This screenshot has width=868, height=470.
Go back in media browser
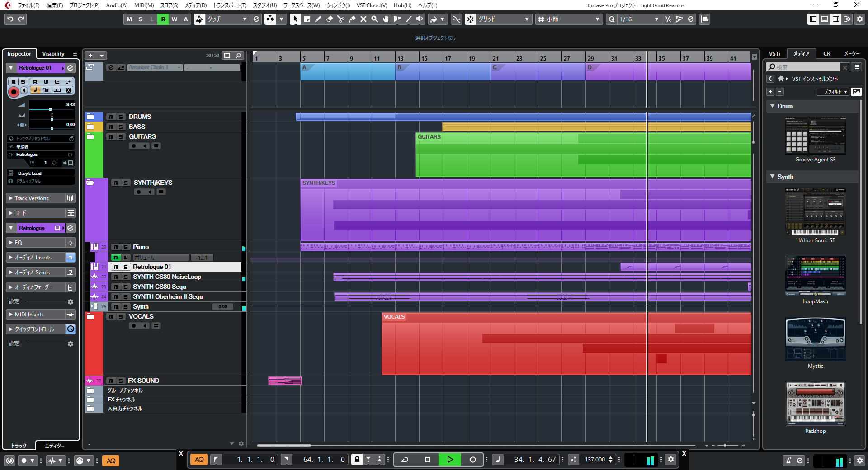pos(771,79)
